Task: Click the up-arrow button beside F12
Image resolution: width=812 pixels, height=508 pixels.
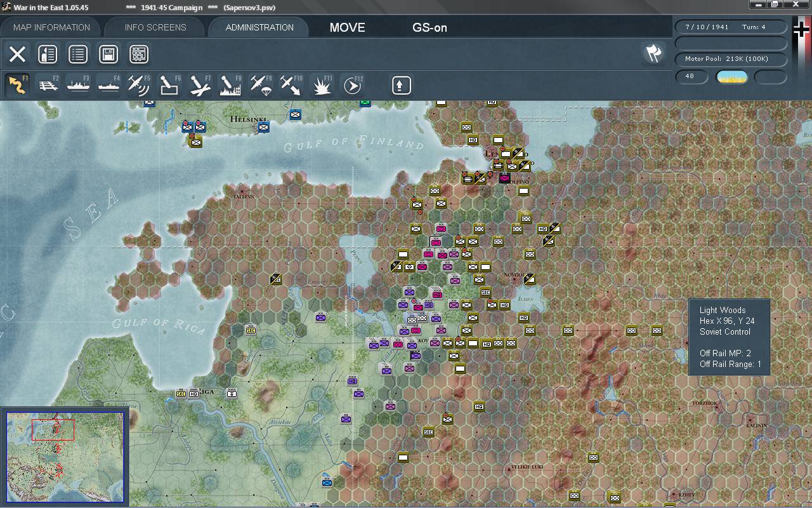Action: (401, 85)
